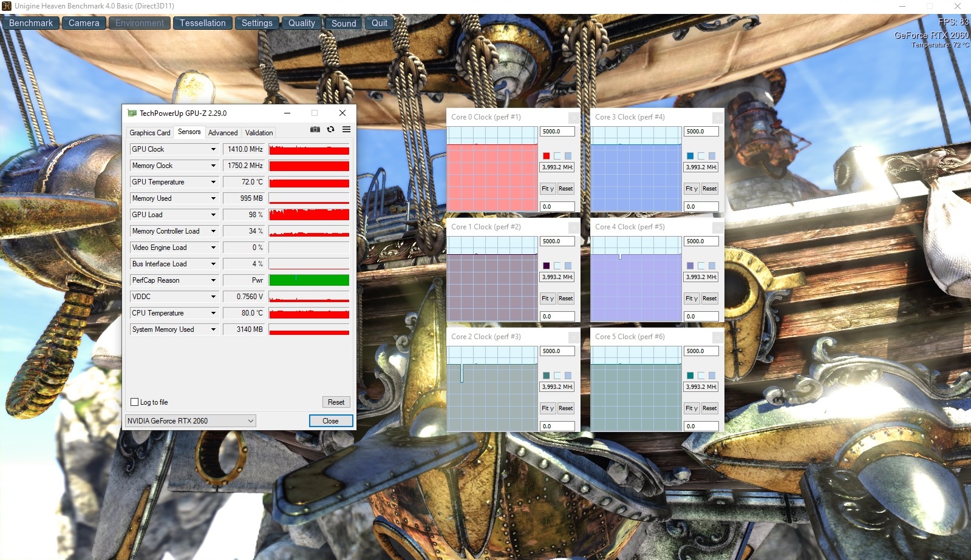Click the 3,993.2 MHz value in Core 1 Clock
971x560 pixels.
(557, 277)
